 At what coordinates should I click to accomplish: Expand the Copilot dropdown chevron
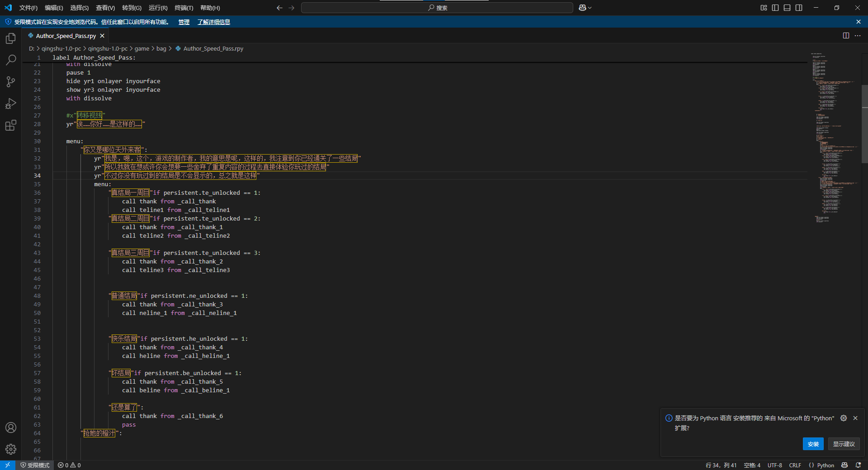point(590,8)
